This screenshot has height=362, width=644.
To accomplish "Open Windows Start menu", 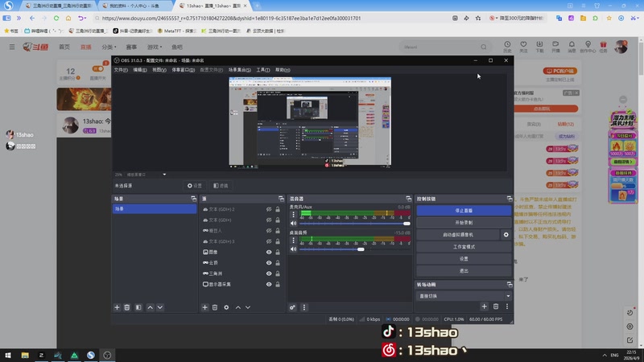I will [8, 356].
